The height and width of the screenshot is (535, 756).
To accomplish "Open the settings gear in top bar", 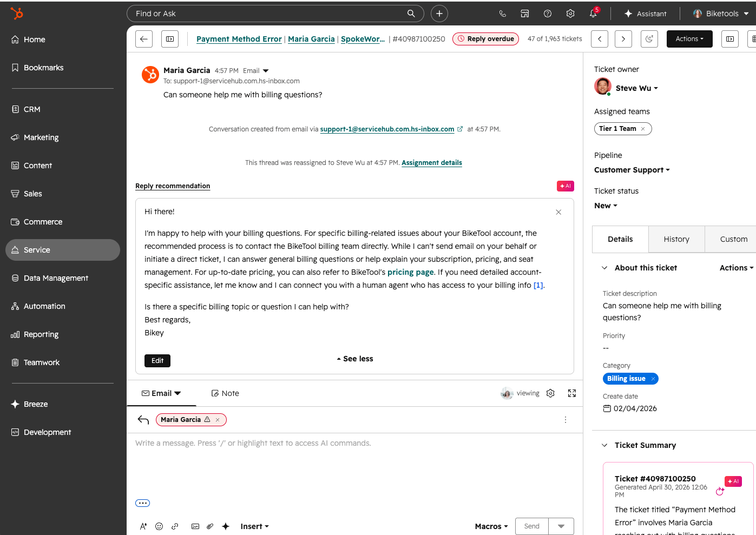I will tap(570, 14).
